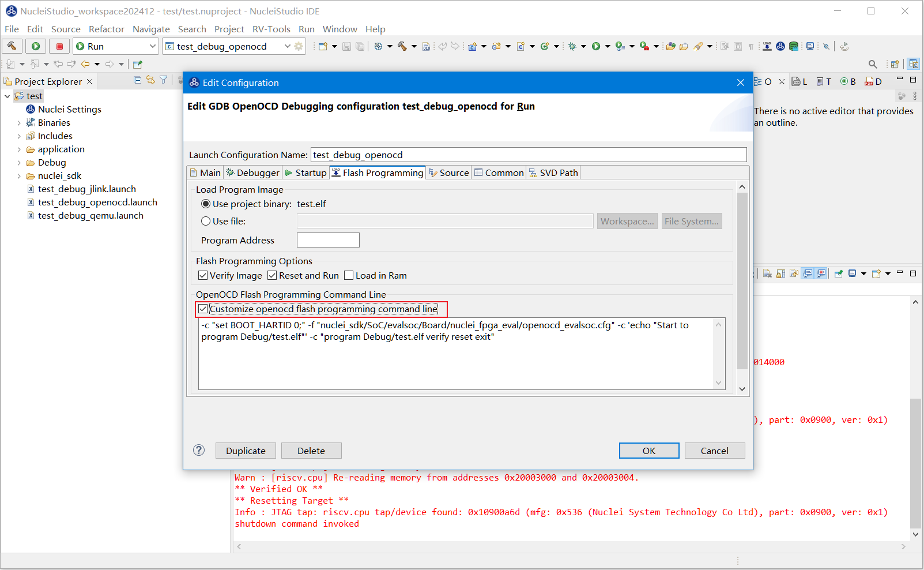Click the Duplicate button

click(x=246, y=451)
